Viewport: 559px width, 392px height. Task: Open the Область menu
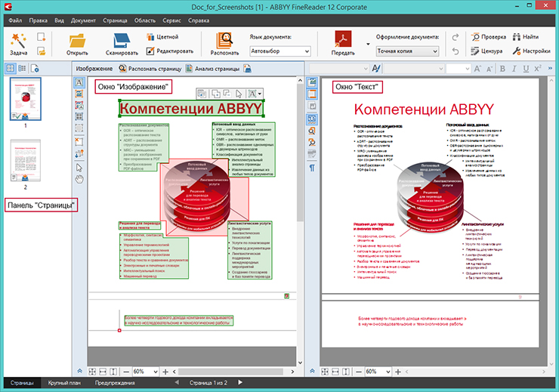pyautogui.click(x=145, y=20)
